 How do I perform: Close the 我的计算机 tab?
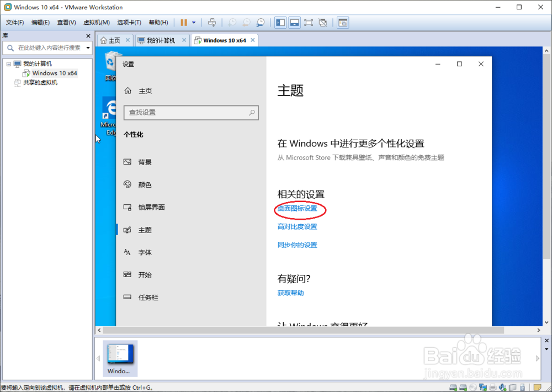coord(184,40)
